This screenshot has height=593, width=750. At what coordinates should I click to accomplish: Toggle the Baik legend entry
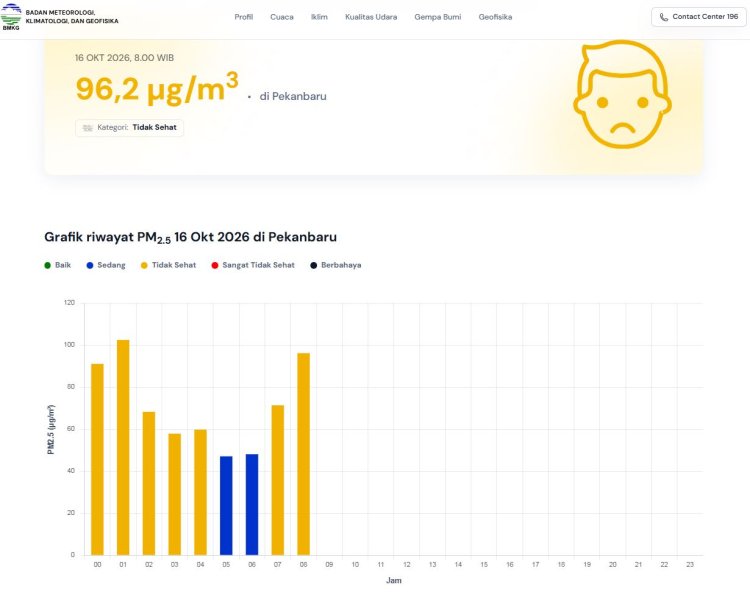point(57,265)
